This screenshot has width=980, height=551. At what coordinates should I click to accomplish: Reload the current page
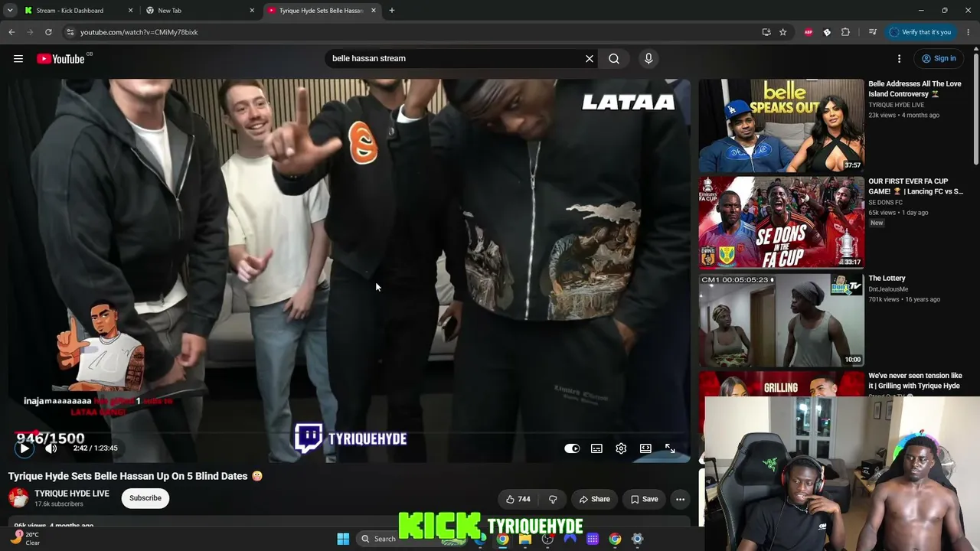[x=48, y=32]
